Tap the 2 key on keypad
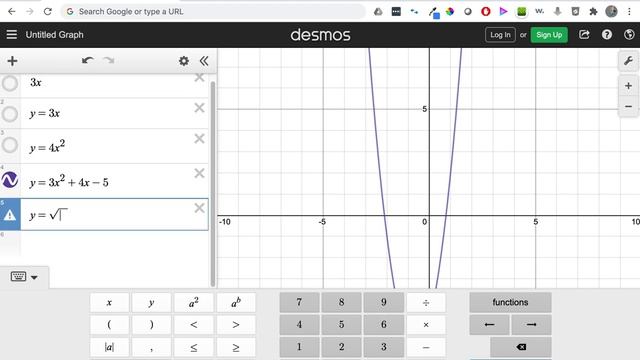This screenshot has height=360, width=640. [x=341, y=347]
